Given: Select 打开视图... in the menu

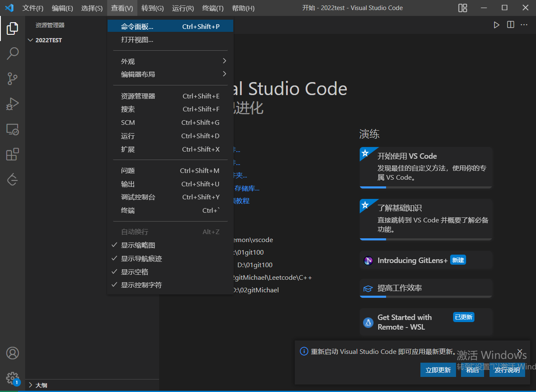Looking at the screenshot, I should 170,40.
